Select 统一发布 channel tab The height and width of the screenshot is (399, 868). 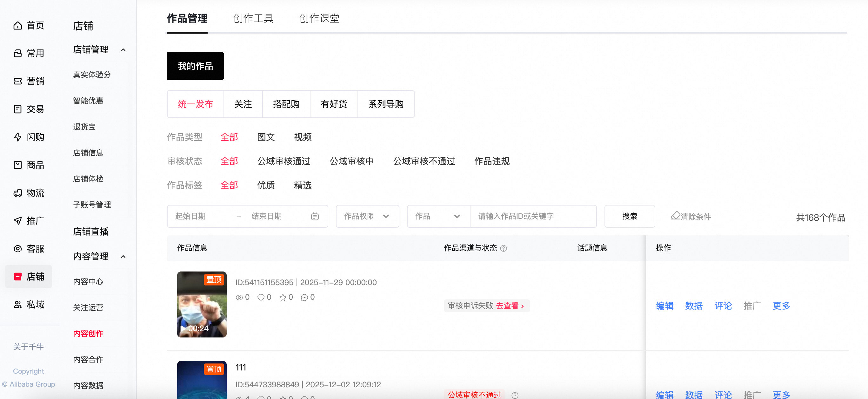[x=196, y=104]
